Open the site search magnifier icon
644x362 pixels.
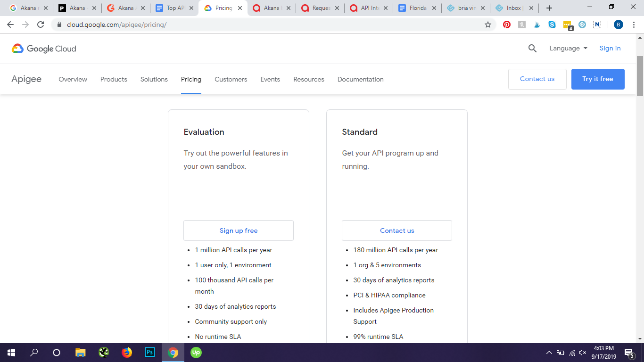click(x=532, y=48)
